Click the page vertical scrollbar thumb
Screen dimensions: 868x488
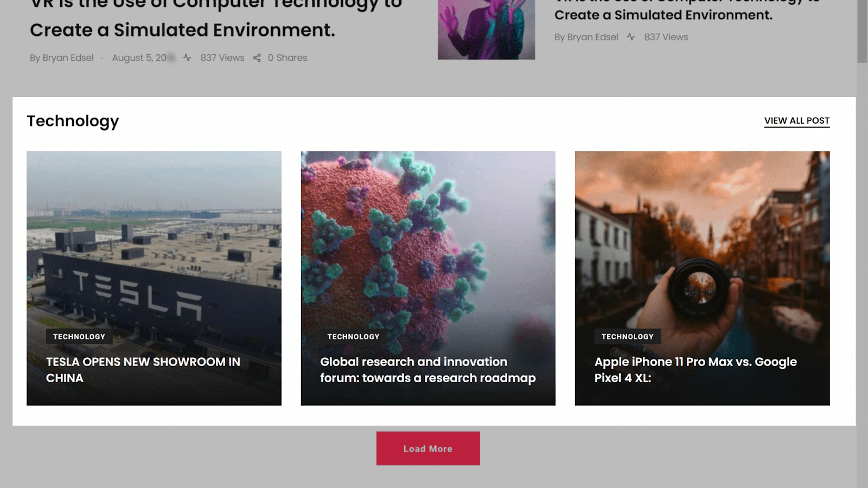[x=862, y=31]
